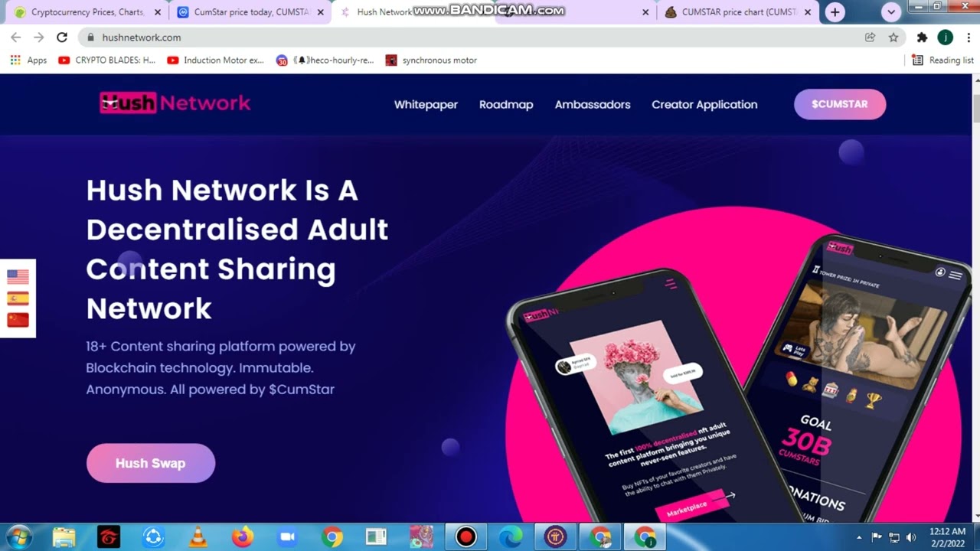Open Zoom from taskbar

click(287, 537)
